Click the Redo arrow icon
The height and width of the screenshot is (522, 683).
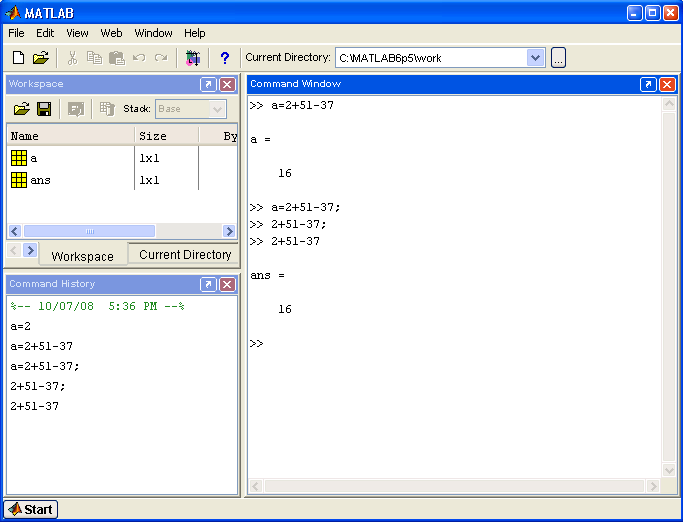tap(161, 58)
